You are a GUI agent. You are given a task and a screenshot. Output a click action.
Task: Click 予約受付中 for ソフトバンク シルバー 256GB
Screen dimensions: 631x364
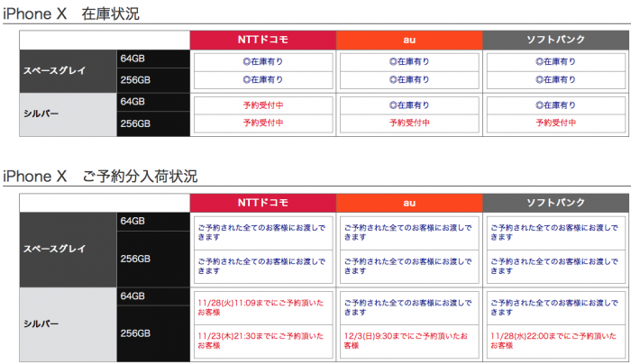click(556, 123)
